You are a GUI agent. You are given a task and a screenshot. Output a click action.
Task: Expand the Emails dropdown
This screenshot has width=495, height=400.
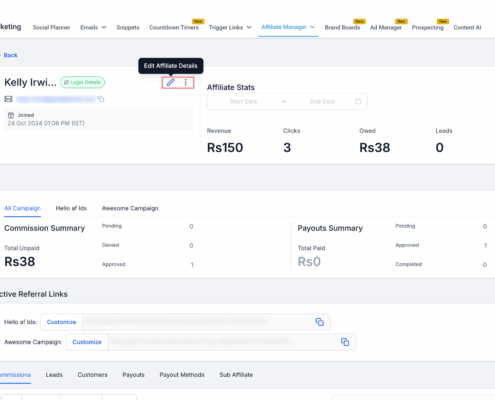coord(93,27)
